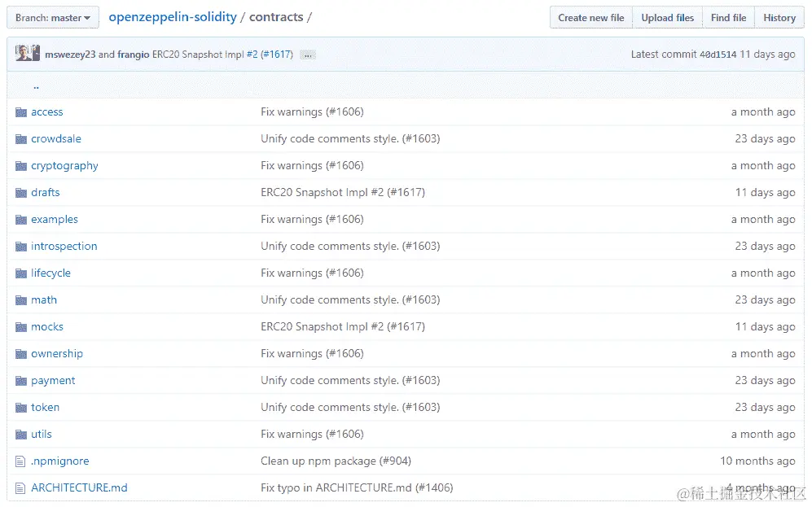Expand the commit message ellipsis
The image size is (812, 507).
[x=308, y=55]
